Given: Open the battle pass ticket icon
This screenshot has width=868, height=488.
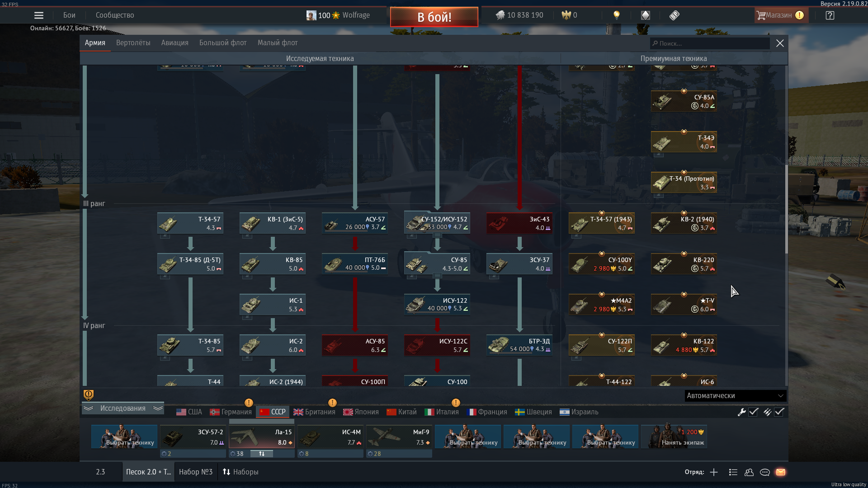Looking at the screenshot, I should pyautogui.click(x=675, y=15).
